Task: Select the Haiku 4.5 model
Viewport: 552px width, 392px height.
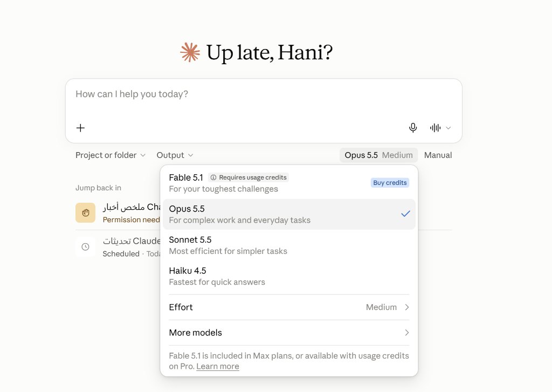Action: click(289, 276)
